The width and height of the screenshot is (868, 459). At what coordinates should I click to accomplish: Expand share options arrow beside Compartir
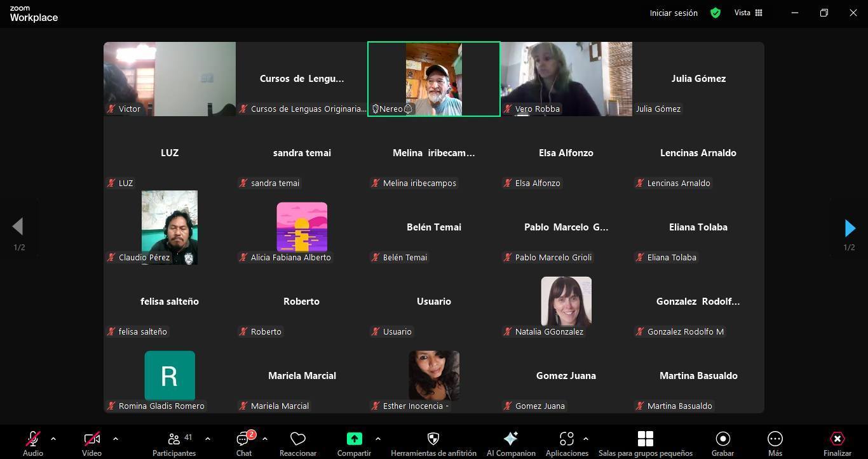point(378,439)
